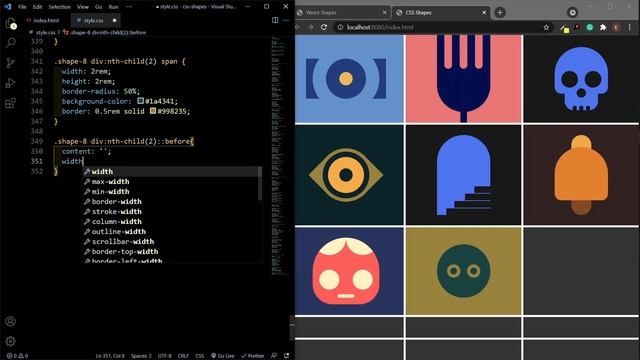Open the Accounts menu in VS Code

pyautogui.click(x=11, y=321)
